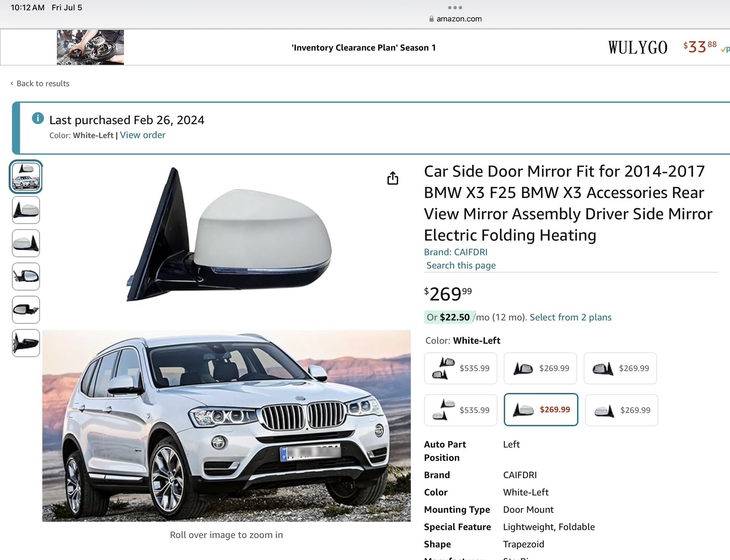730x560 pixels.
Task: Open the View order link
Action: (x=143, y=135)
